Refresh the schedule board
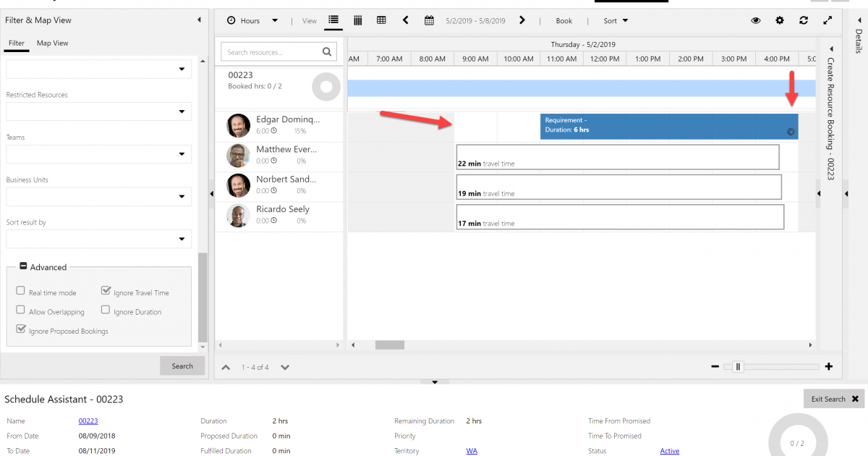868x456 pixels. (x=804, y=20)
